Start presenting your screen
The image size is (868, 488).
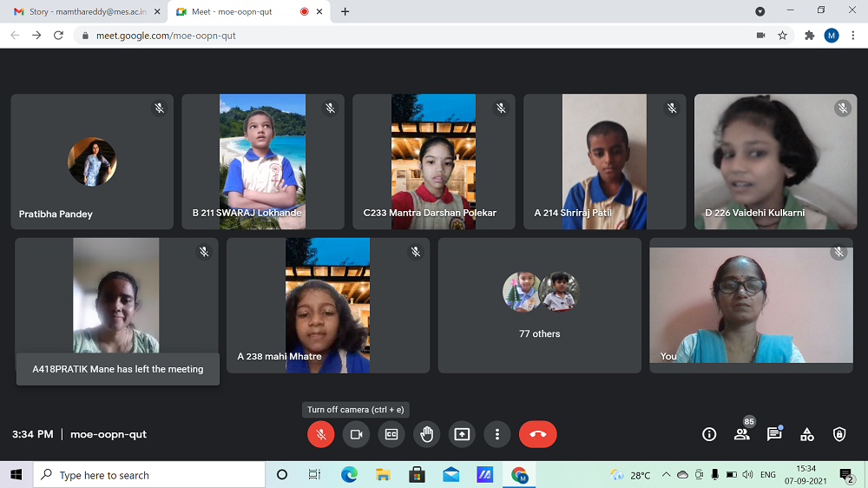point(462,434)
